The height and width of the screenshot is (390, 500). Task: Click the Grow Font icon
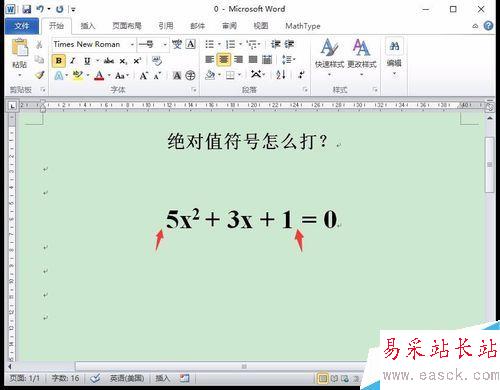click(144, 76)
